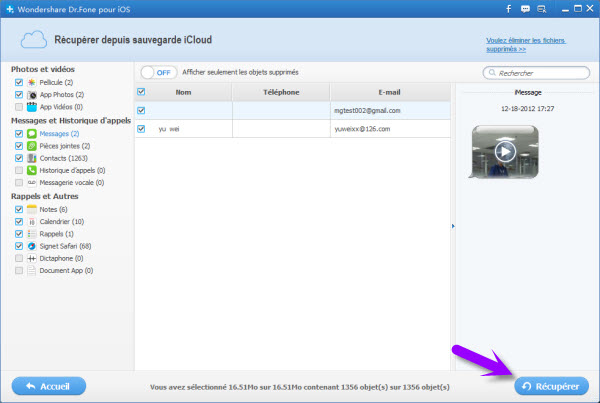Sort by the E-mail column header
Image resolution: width=600 pixels, height=403 pixels.
point(390,92)
